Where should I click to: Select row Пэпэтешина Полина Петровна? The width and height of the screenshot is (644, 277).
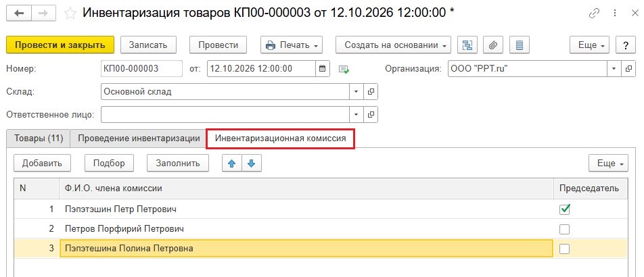pyautogui.click(x=321, y=249)
